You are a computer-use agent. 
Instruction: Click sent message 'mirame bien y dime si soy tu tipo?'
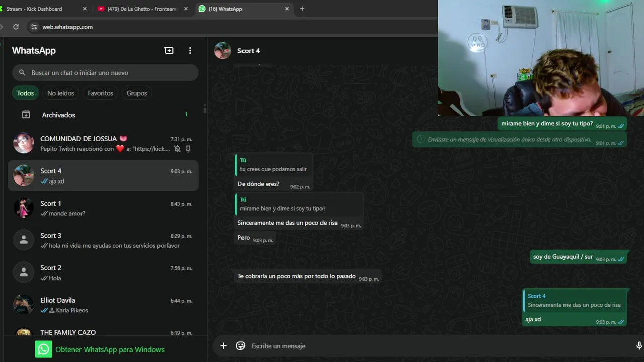click(x=547, y=124)
